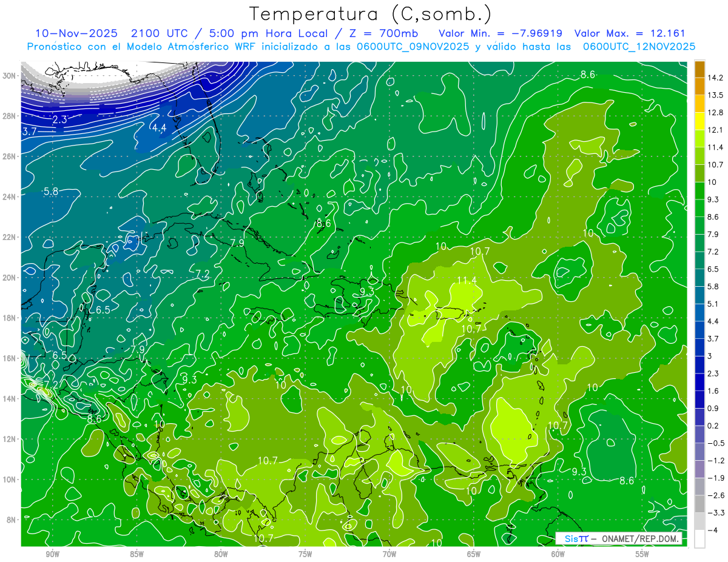Click the "-1.9" value on the color legend
Image resolution: width=728 pixels, height=562 pixels.
pos(716,478)
